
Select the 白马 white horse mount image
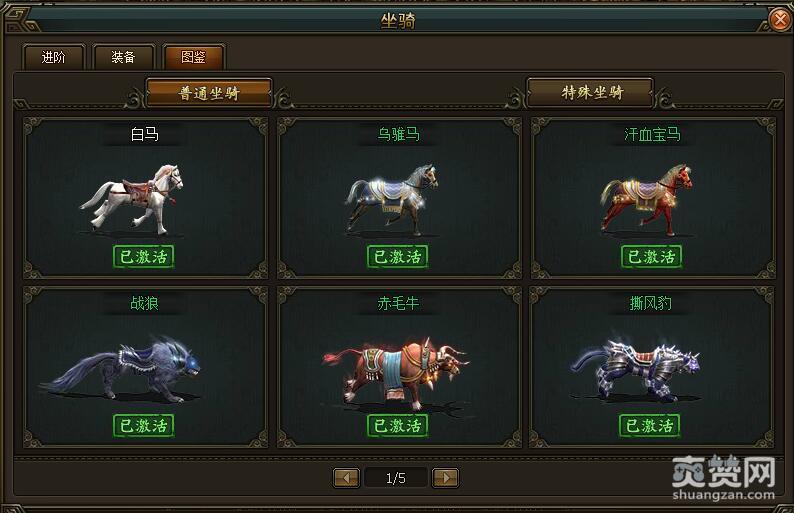point(132,199)
